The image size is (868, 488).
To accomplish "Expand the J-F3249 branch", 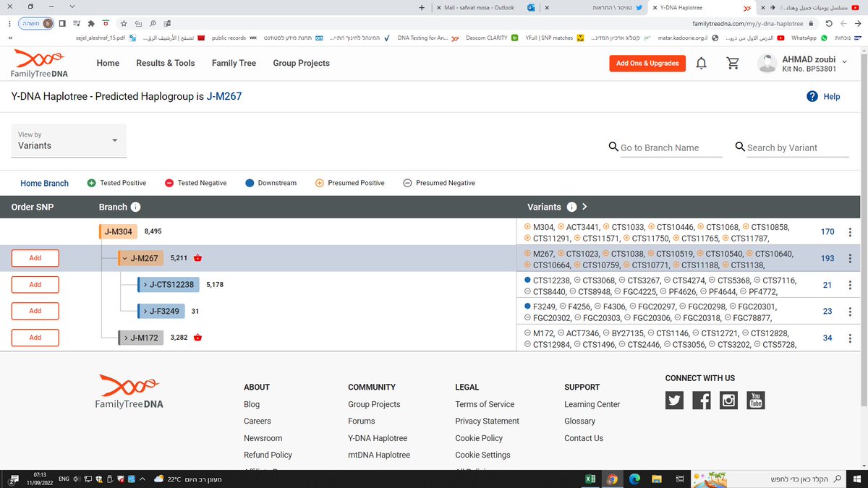I will click(x=145, y=312).
